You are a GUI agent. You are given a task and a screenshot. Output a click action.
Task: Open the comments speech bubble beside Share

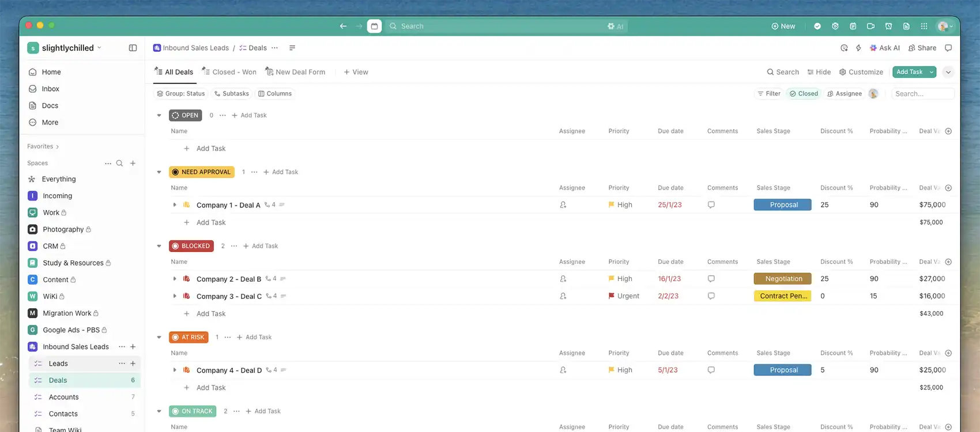click(948, 48)
